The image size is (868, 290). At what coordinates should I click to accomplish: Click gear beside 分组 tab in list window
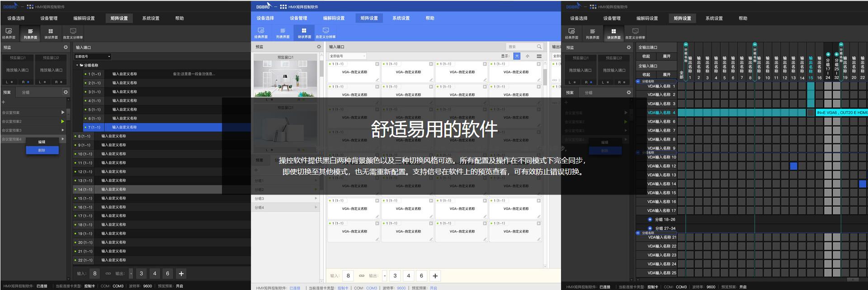pos(66,92)
